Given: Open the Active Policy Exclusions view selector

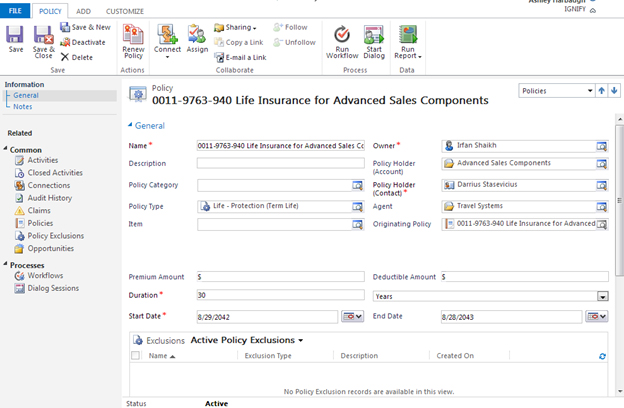Looking at the screenshot, I should (300, 340).
